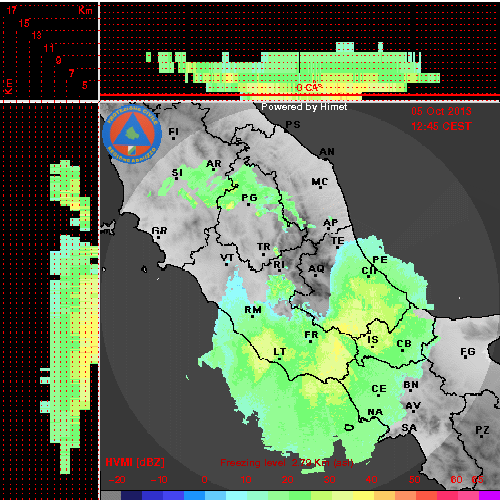Image resolution: width=500 pixels, height=500 pixels.
Task: Click the 12:45 CEST timestamp
Action: click(x=441, y=126)
